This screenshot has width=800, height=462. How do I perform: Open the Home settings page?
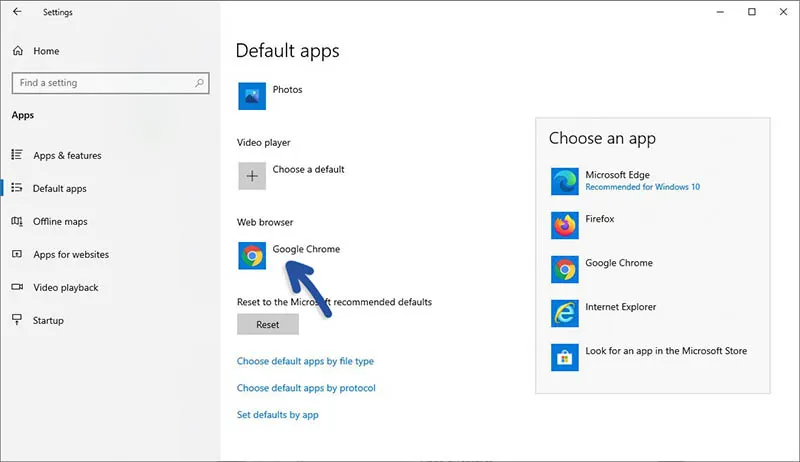coord(45,51)
